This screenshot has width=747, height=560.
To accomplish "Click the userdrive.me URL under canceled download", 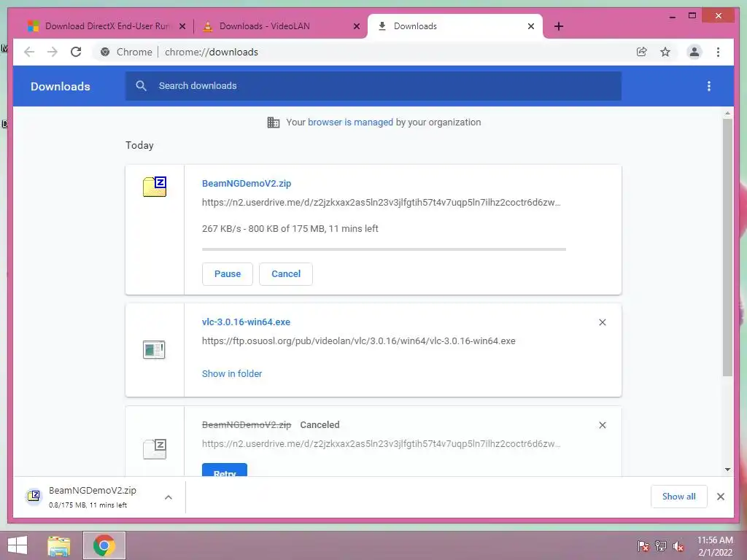I will click(x=381, y=444).
